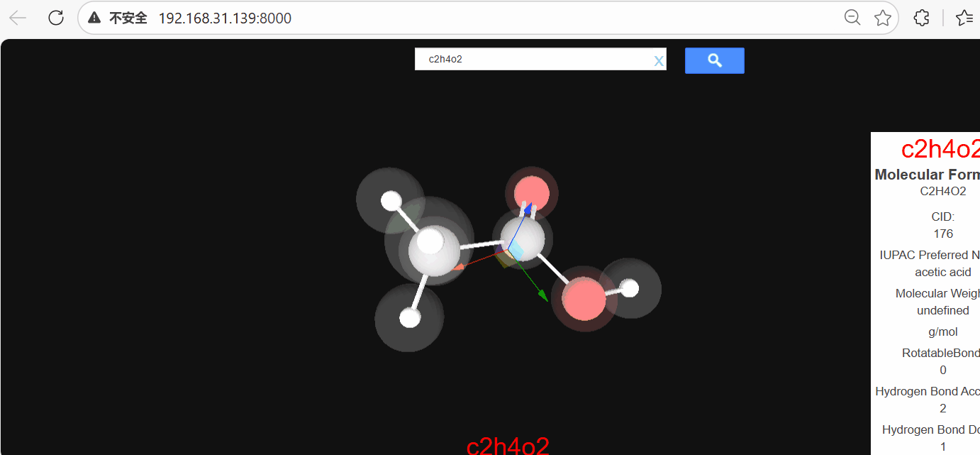Bookmark this page with star icon
980x455 pixels.
(883, 18)
